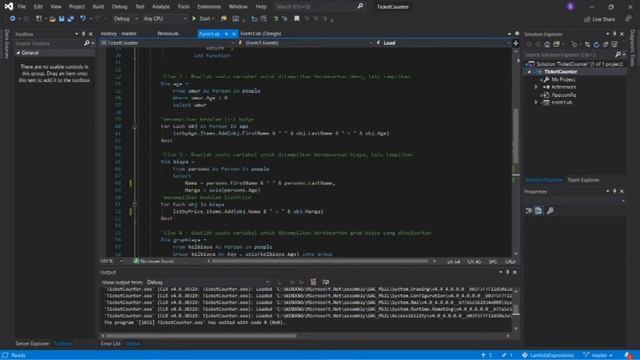This screenshot has width=640, height=360.
Task: Expand Form1.vb node in Solution Explorer
Action: (x=536, y=102)
